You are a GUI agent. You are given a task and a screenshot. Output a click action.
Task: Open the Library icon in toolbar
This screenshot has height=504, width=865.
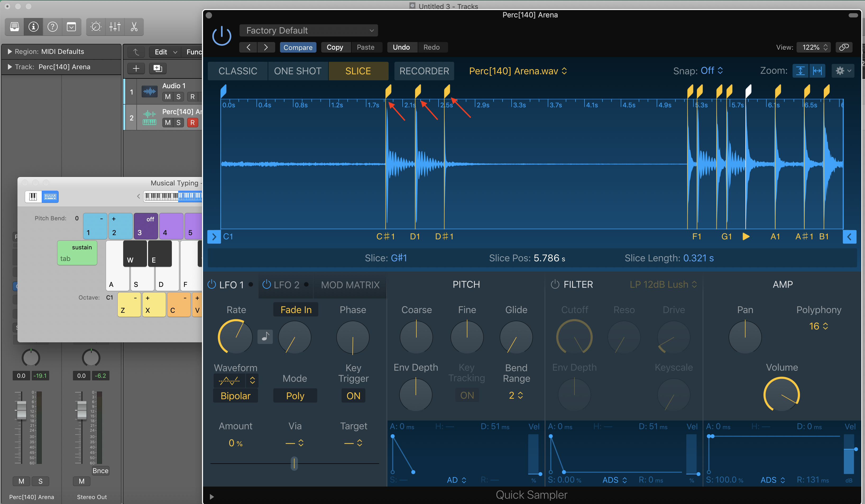point(15,27)
